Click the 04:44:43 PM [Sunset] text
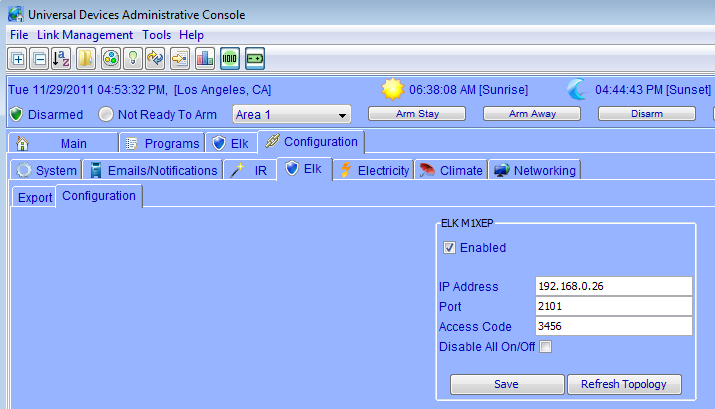Screen dimensions: 715x409 pyautogui.click(x=653, y=90)
